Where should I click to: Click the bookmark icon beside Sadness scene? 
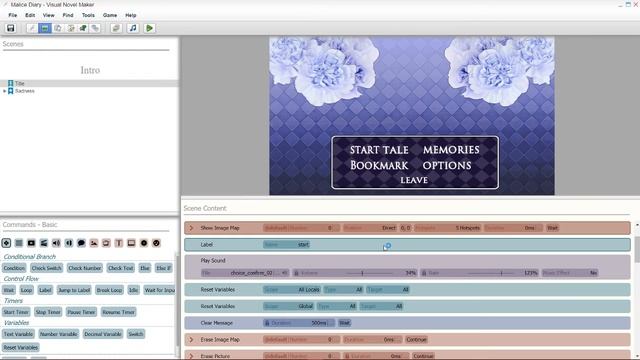(11, 91)
